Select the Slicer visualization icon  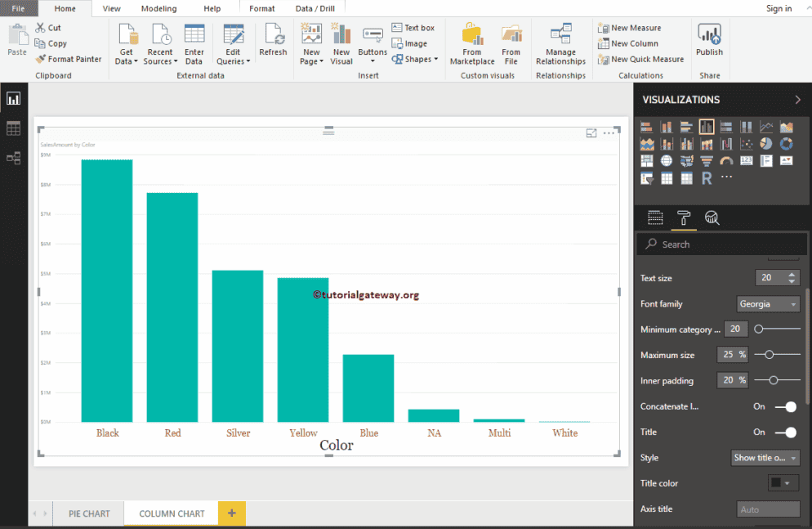click(x=646, y=177)
